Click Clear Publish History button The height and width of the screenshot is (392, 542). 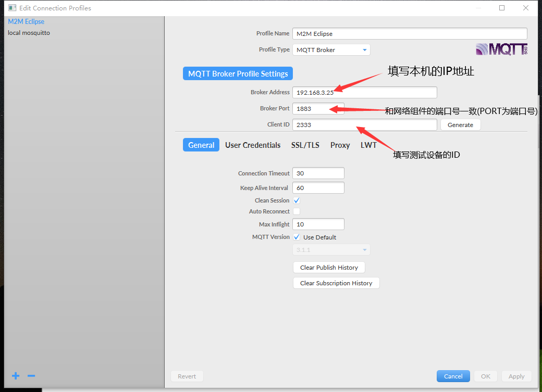click(329, 268)
